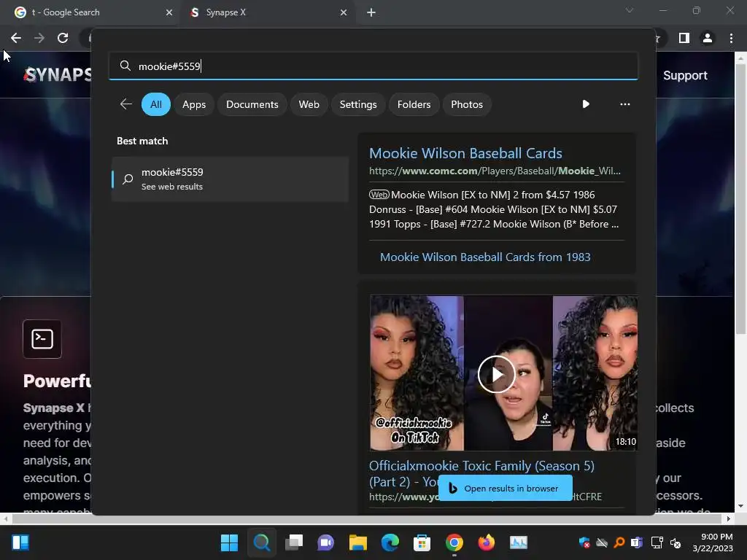Open the mookie#5559 See web results match
This screenshot has height=560, width=747.
click(230, 179)
